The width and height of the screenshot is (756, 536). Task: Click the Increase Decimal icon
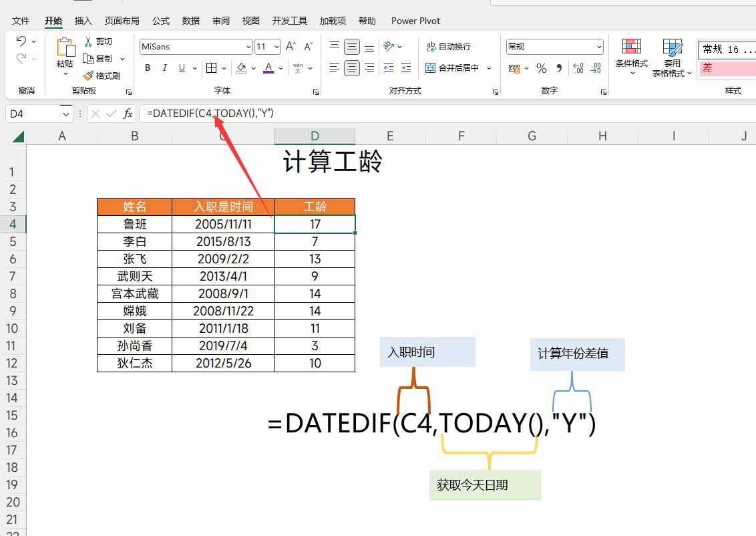pos(578,68)
